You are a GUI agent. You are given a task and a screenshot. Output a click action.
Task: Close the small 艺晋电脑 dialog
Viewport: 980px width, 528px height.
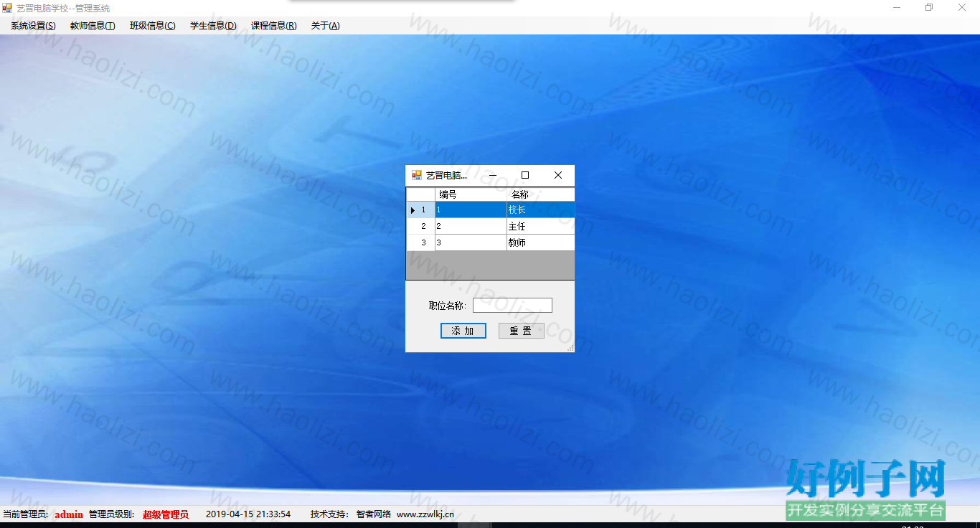pyautogui.click(x=557, y=175)
